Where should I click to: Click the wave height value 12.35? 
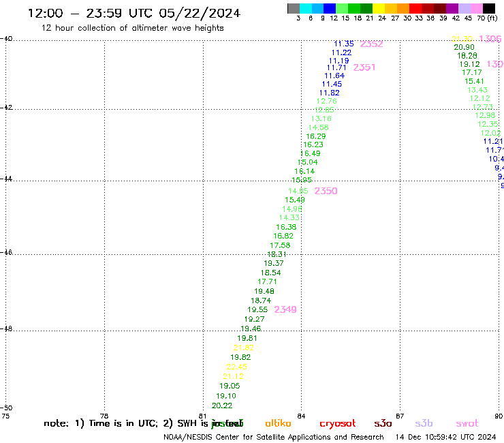coord(488,124)
